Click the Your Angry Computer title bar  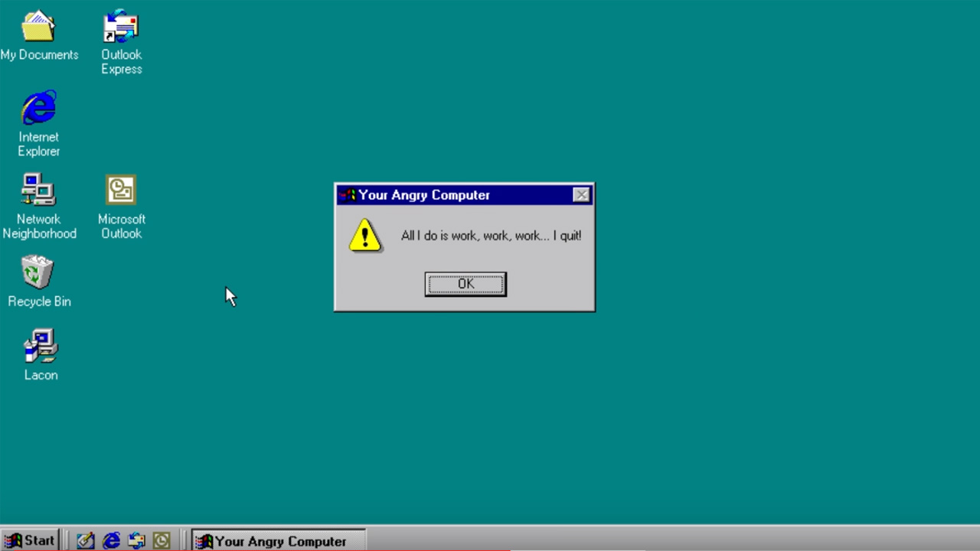click(459, 195)
